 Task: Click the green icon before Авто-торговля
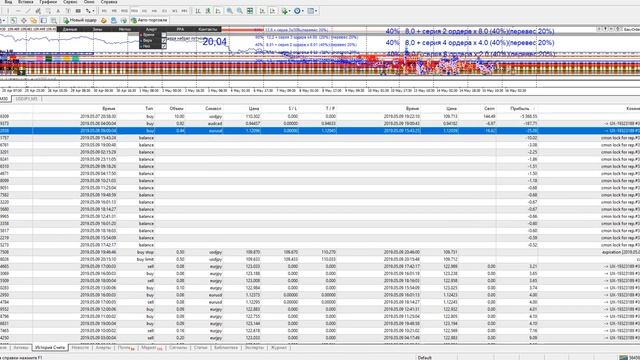(x=124, y=20)
